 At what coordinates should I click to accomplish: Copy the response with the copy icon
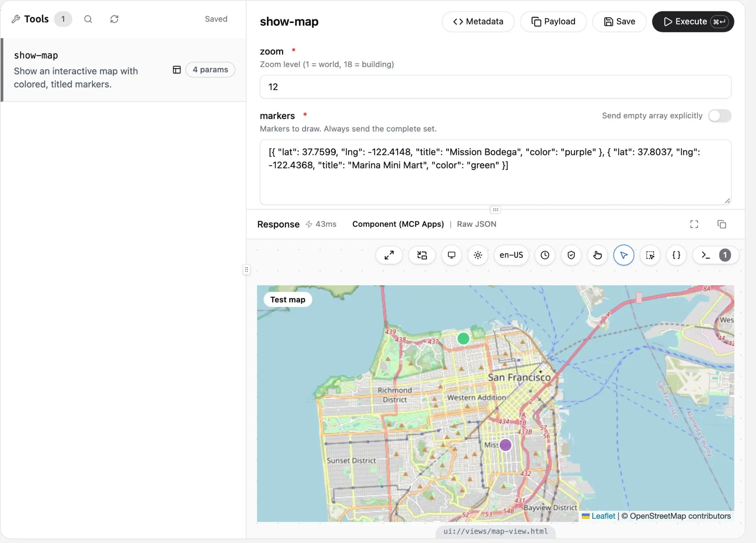pyautogui.click(x=722, y=224)
